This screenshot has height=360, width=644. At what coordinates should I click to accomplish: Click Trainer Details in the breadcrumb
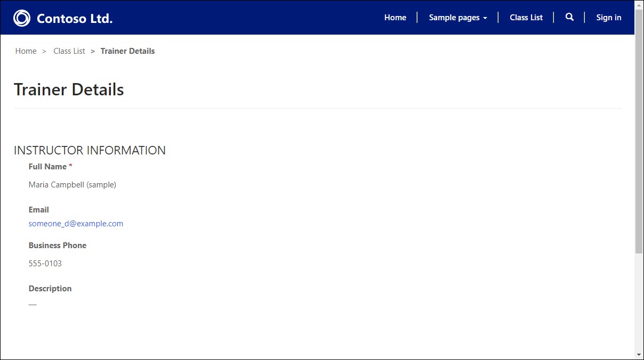click(127, 51)
